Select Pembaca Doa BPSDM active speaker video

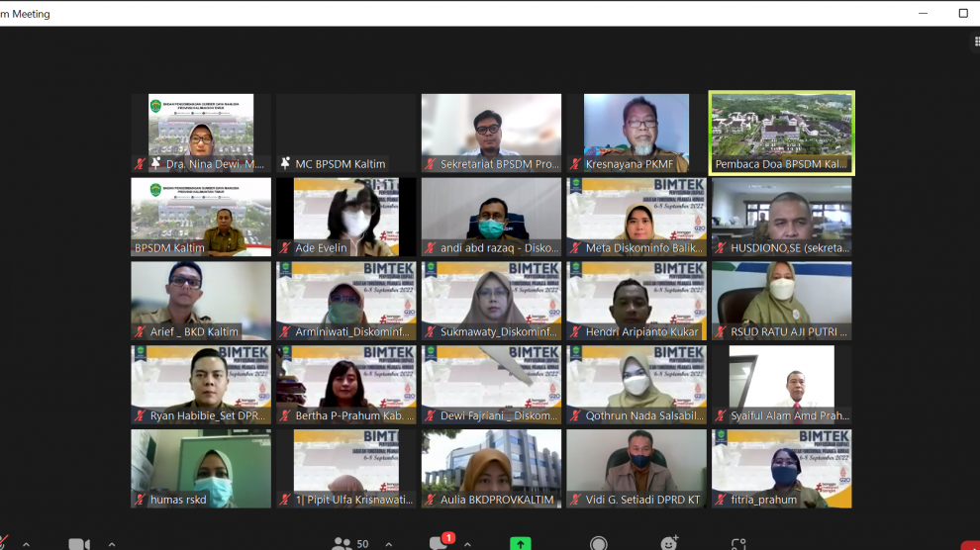coord(781,133)
